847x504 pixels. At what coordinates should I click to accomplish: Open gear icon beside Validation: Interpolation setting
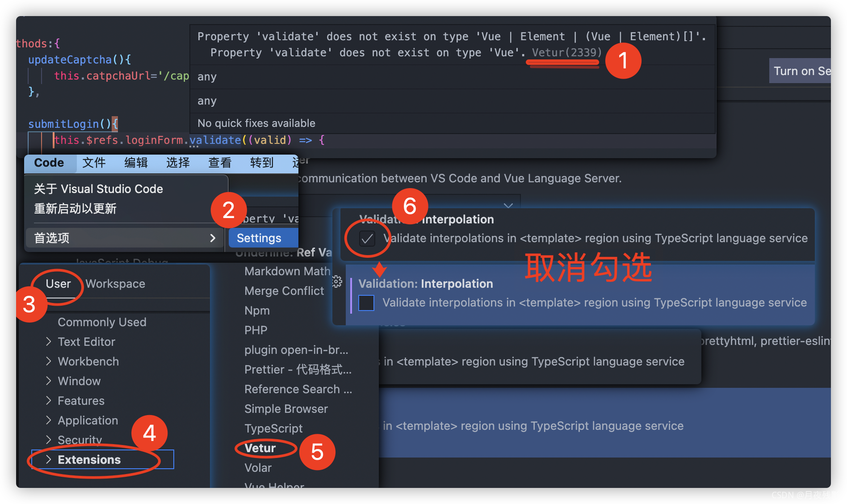tap(337, 281)
